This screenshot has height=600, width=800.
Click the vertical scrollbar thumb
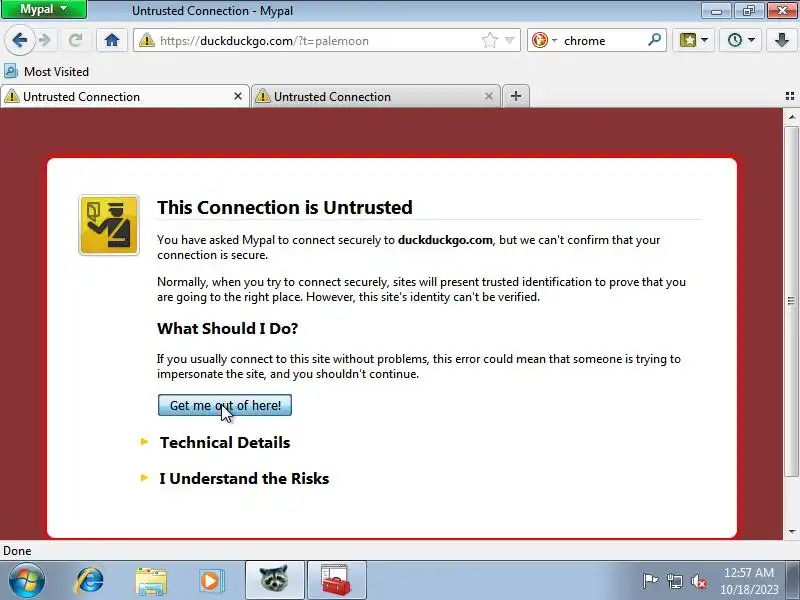(x=791, y=301)
